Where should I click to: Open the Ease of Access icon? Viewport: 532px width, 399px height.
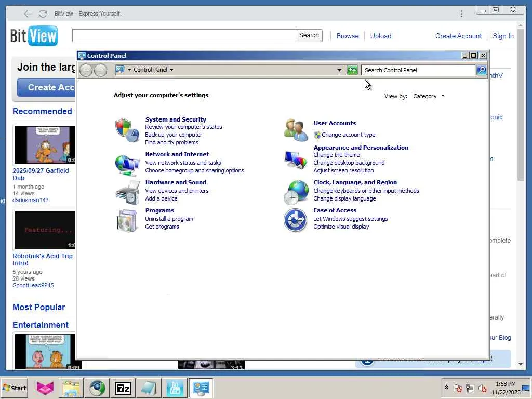click(295, 220)
